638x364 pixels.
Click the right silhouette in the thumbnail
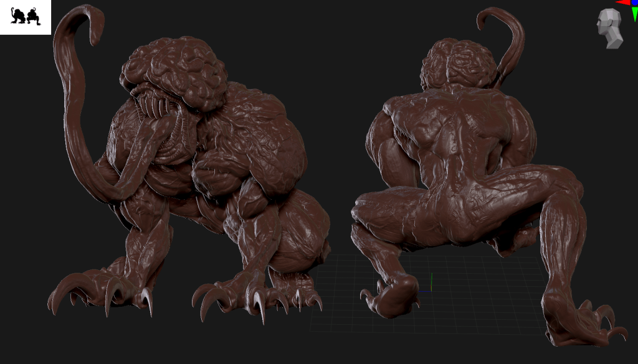33,17
